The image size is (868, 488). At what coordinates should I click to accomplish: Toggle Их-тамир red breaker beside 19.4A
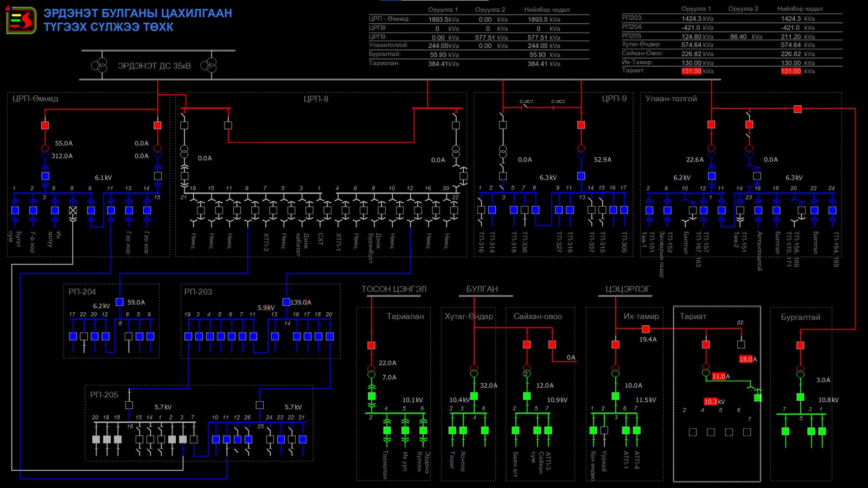click(646, 329)
